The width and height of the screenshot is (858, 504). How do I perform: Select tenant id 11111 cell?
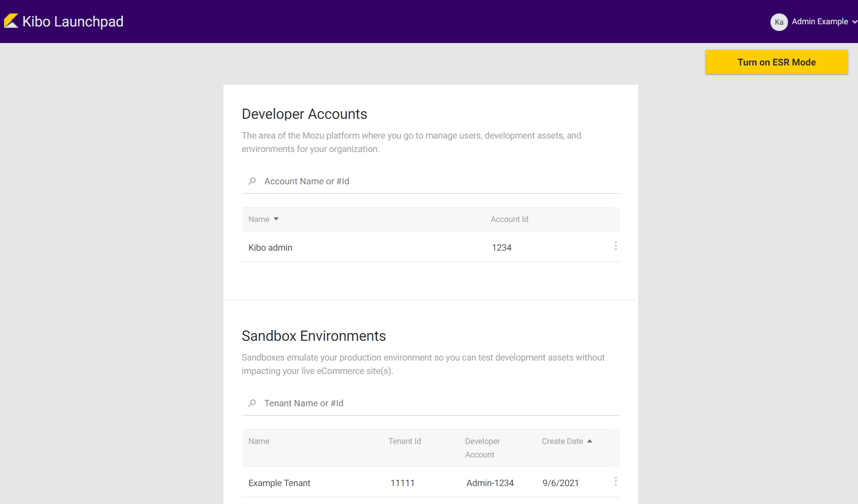(x=403, y=483)
